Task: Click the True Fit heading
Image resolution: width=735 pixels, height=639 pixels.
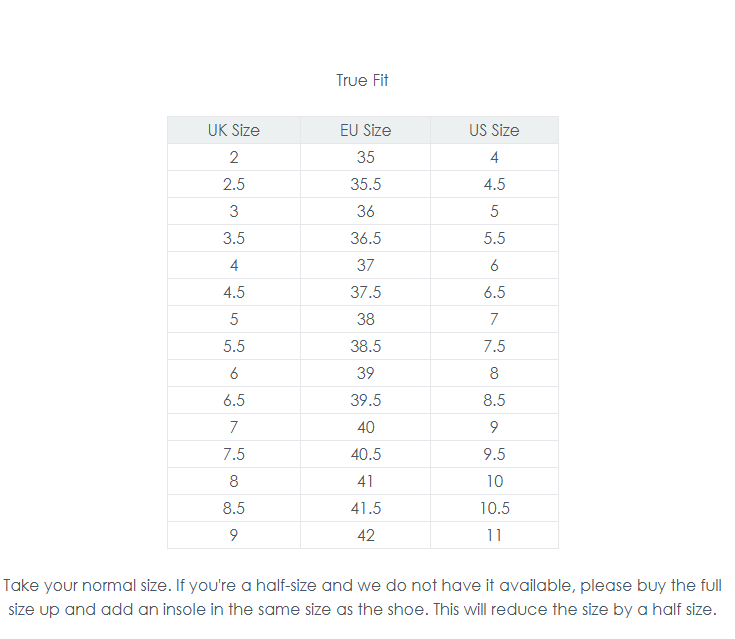Action: pyautogui.click(x=362, y=80)
